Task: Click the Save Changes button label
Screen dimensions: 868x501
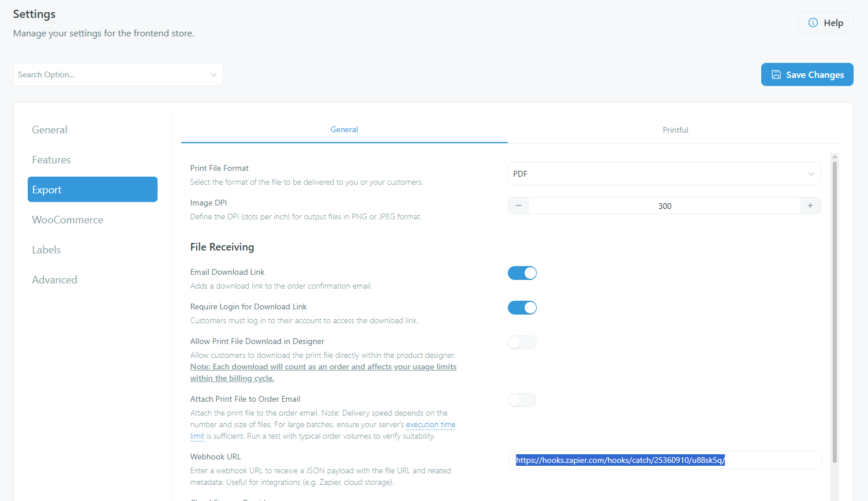Action: (x=815, y=74)
